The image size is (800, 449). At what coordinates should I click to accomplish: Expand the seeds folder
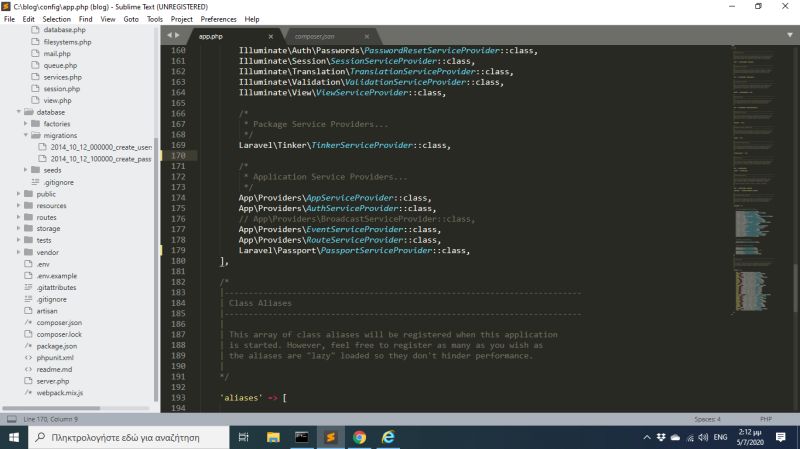point(26,170)
